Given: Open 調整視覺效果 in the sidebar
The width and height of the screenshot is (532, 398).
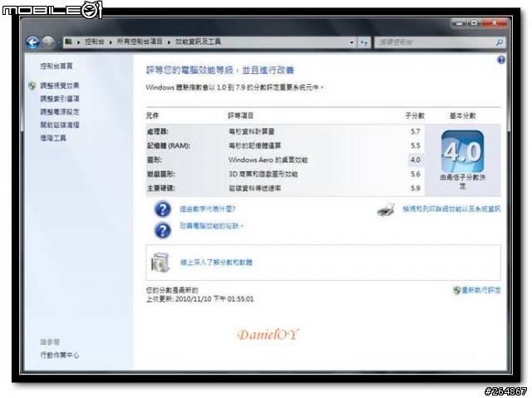Looking at the screenshot, I should click(x=60, y=86).
